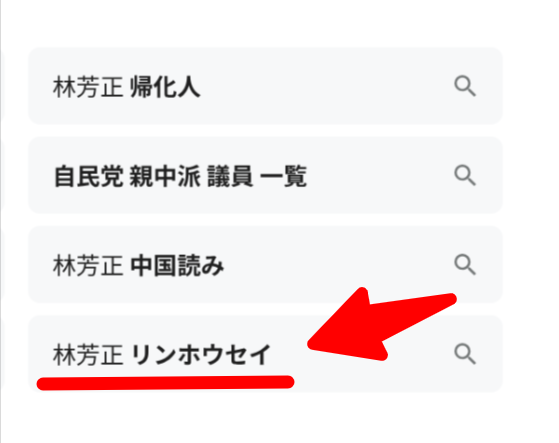Viewport: 559px width, 443px height.
Task: Click the 自民党 word in the second suggestion
Action: click(88, 176)
